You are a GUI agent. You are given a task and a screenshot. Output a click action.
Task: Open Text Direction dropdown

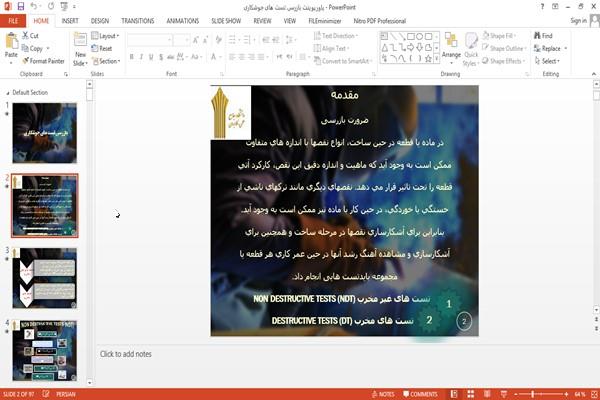336,36
